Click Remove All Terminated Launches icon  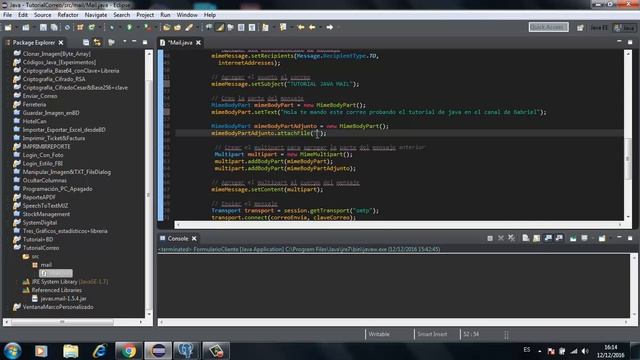coord(511,238)
